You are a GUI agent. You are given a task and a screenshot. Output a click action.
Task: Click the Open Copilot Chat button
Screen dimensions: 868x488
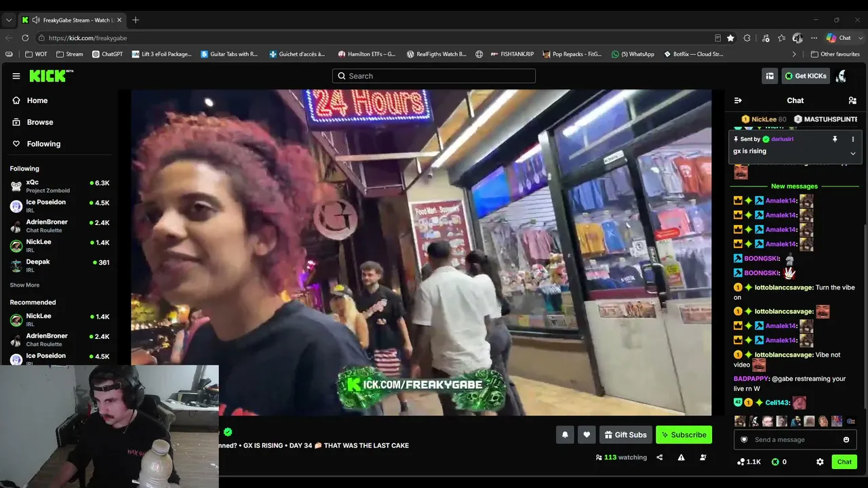click(x=840, y=38)
